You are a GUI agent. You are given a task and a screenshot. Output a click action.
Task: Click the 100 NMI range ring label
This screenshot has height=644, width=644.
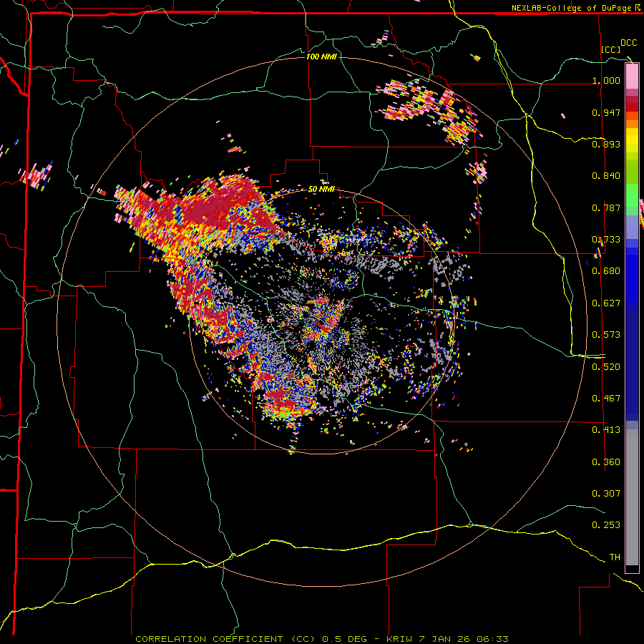pyautogui.click(x=321, y=57)
